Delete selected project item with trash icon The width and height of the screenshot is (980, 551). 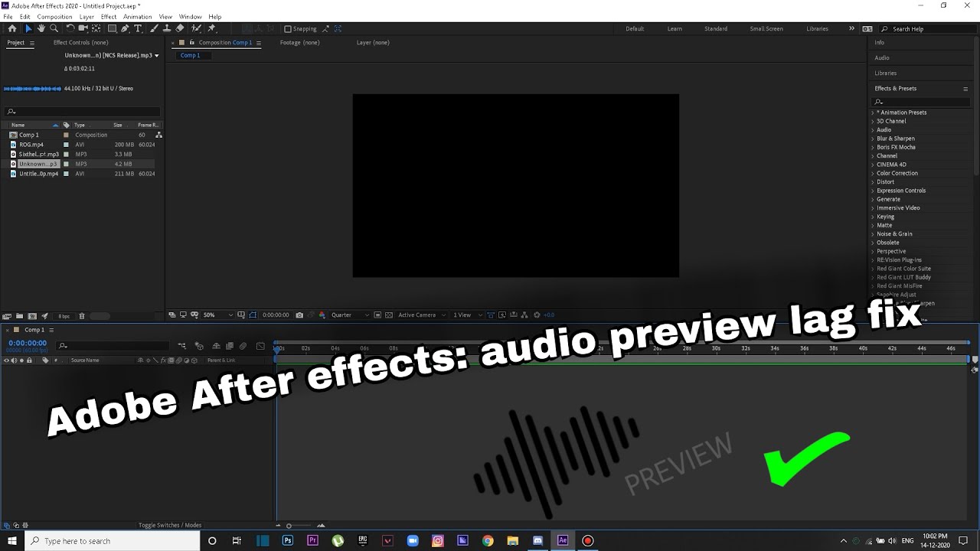[82, 315]
